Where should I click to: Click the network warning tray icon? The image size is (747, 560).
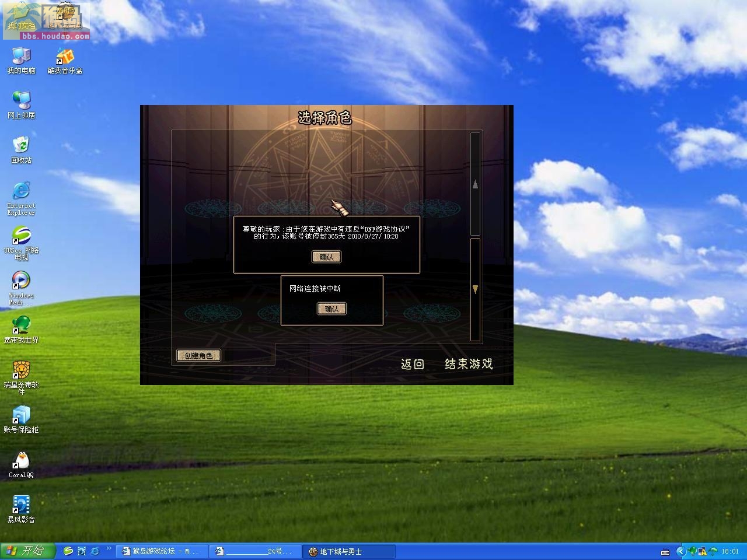703,551
